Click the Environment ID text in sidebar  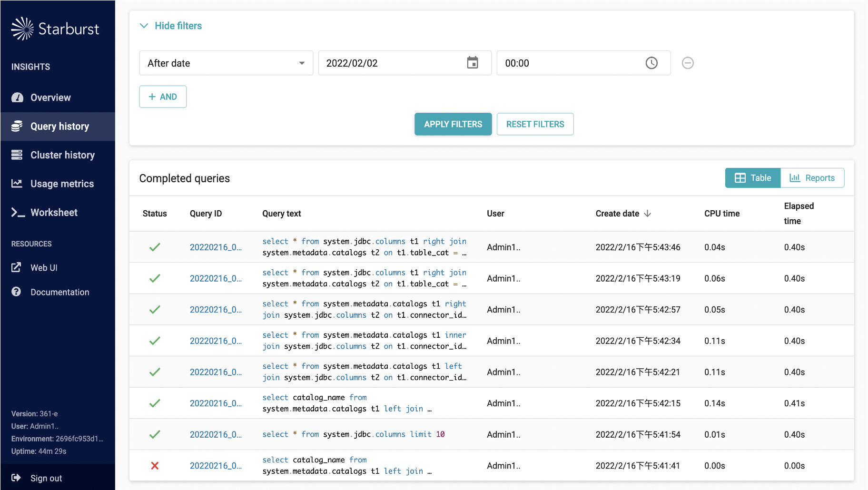57,439
